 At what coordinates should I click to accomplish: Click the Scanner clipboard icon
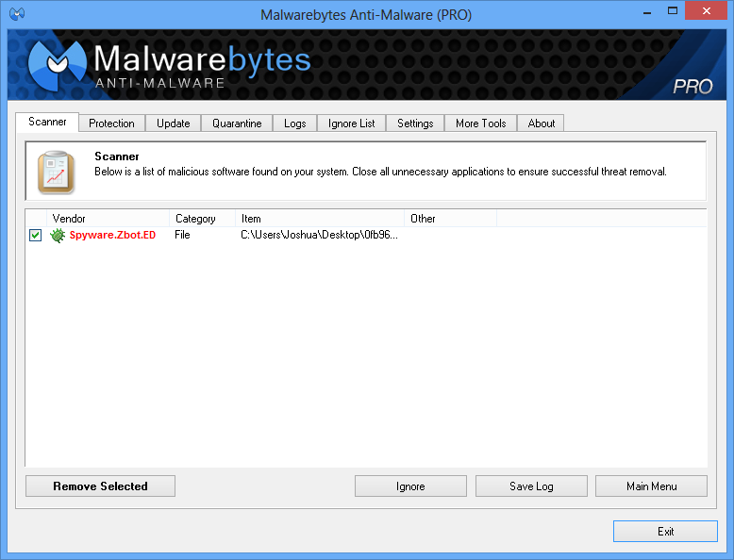(x=56, y=171)
